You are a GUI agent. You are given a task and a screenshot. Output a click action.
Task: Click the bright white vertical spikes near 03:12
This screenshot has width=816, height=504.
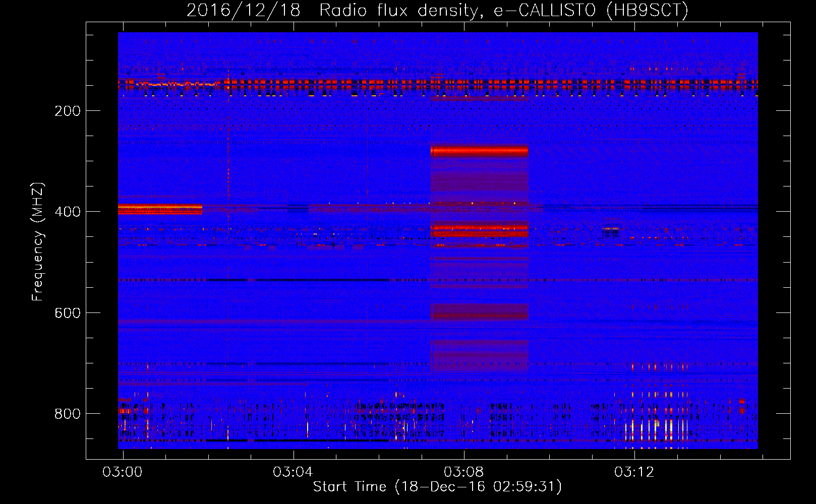pos(656,429)
